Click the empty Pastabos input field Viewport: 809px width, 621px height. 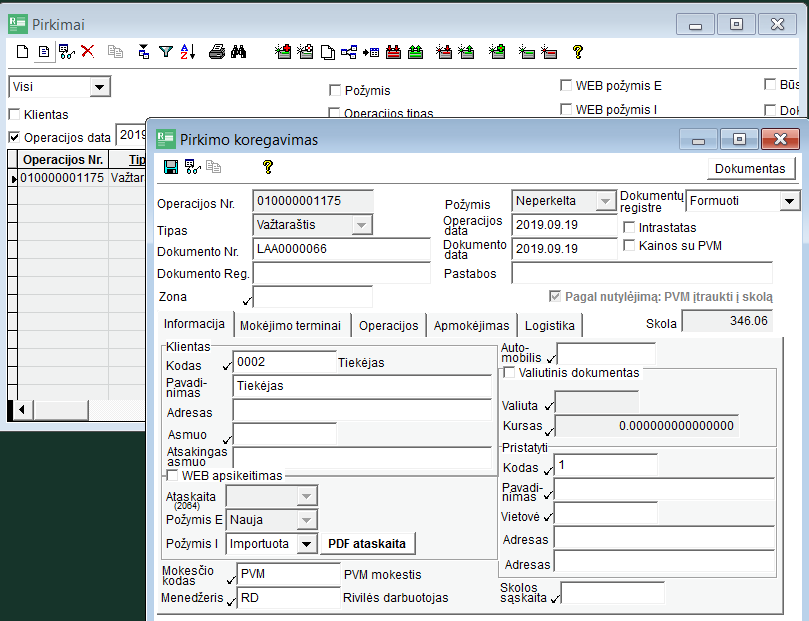tap(642, 273)
